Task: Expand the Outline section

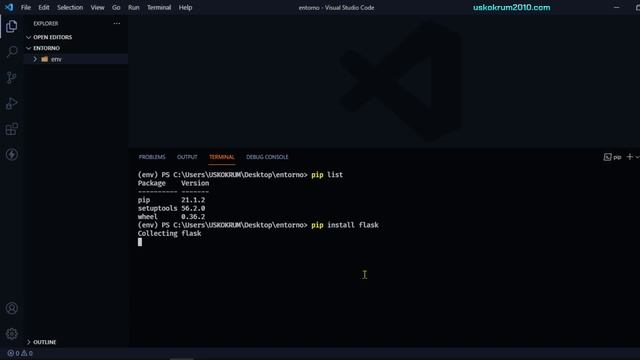Action: [44, 342]
